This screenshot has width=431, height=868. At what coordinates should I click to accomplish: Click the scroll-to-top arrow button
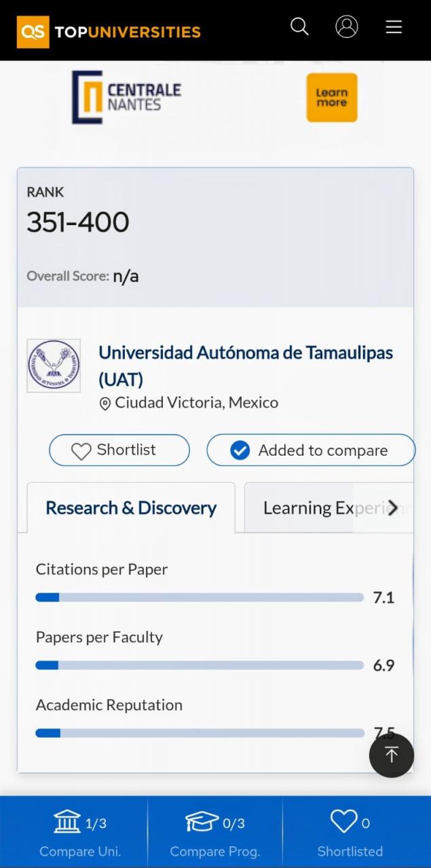pos(391,755)
